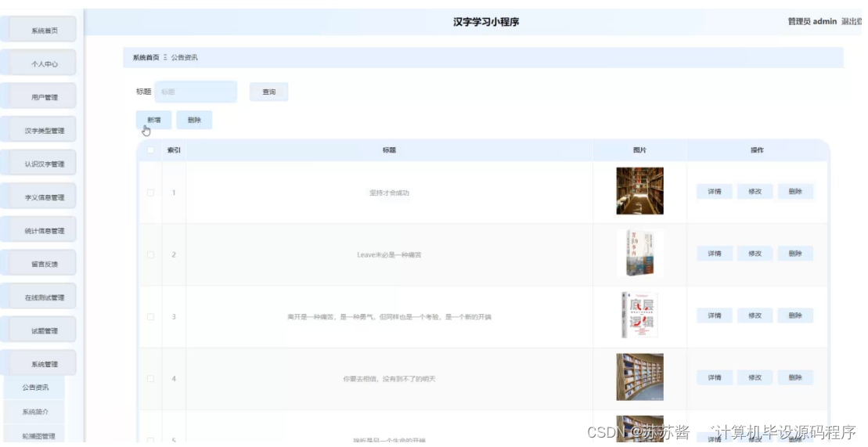Open the library image thumbnail in row 1
Image resolution: width=868 pixels, height=447 pixels.
point(640,190)
